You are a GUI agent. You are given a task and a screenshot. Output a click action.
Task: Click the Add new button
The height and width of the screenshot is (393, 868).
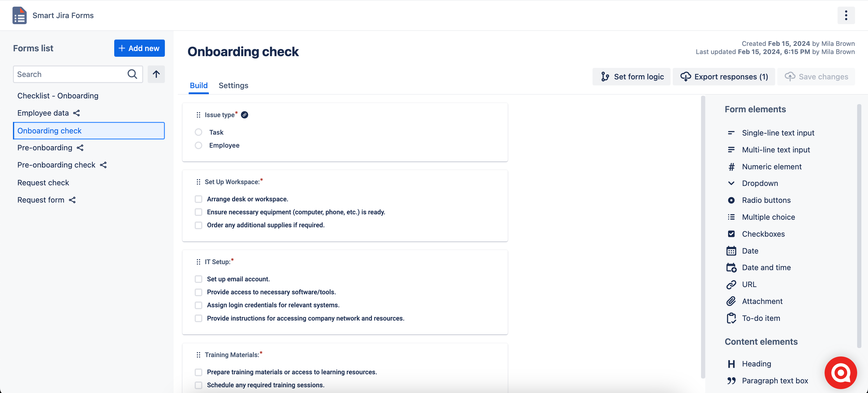tap(139, 48)
